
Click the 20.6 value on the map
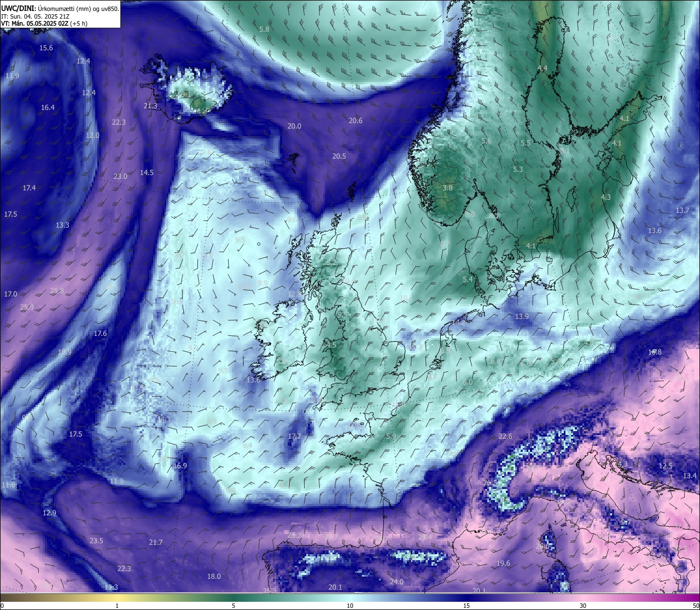pyautogui.click(x=355, y=121)
